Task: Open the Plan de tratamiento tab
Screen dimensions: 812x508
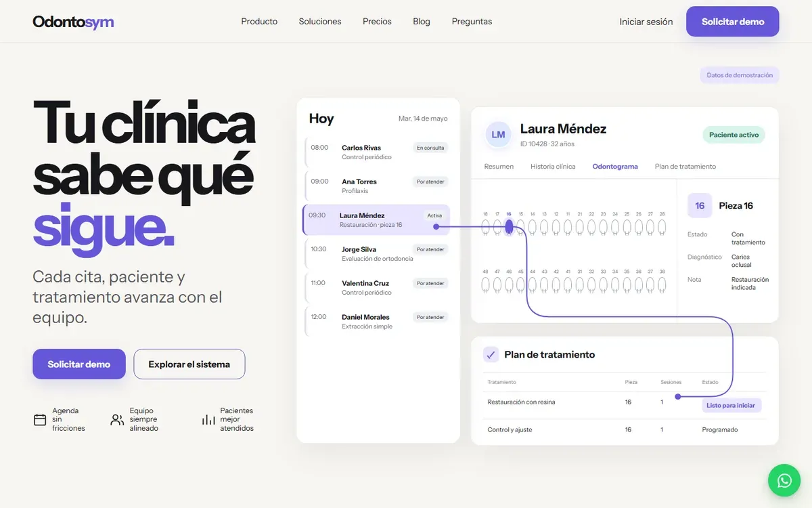Action: pos(685,167)
